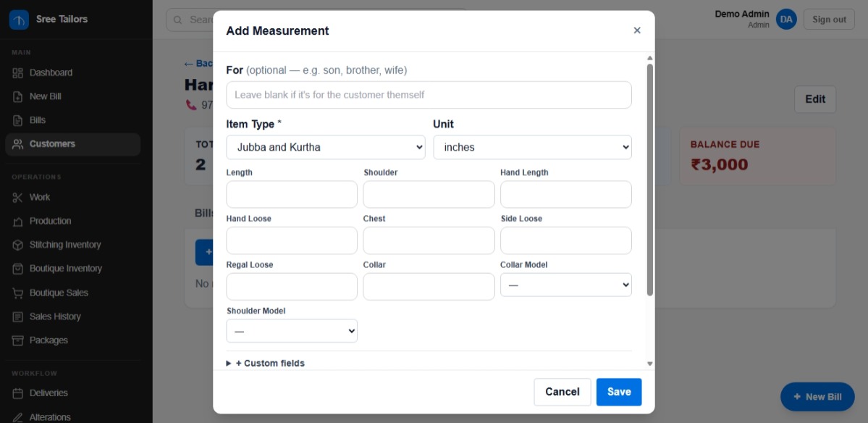Open the Unit dropdown showing inches
Image resolution: width=868 pixels, height=423 pixels.
click(x=533, y=147)
